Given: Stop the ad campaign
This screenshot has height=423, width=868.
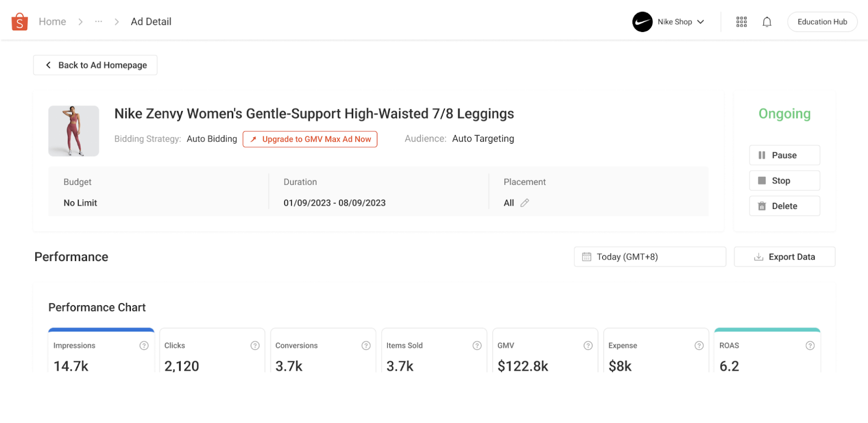Looking at the screenshot, I should 784,181.
